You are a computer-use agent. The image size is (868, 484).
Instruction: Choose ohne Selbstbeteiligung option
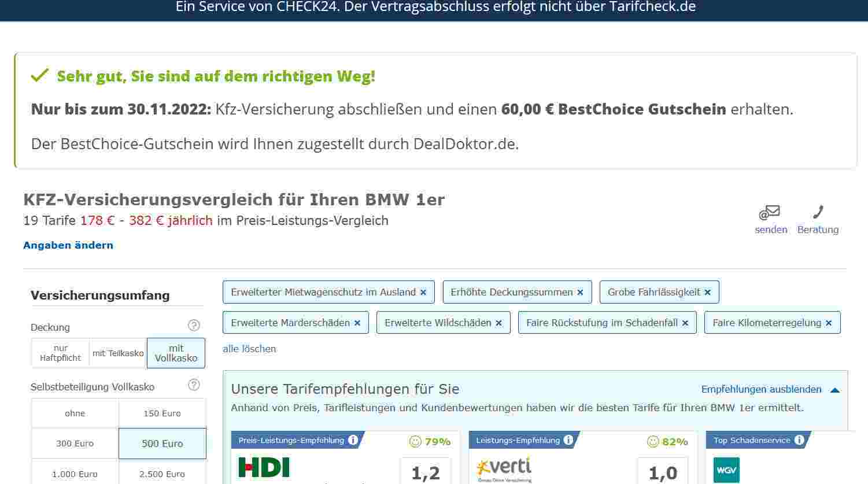click(75, 413)
